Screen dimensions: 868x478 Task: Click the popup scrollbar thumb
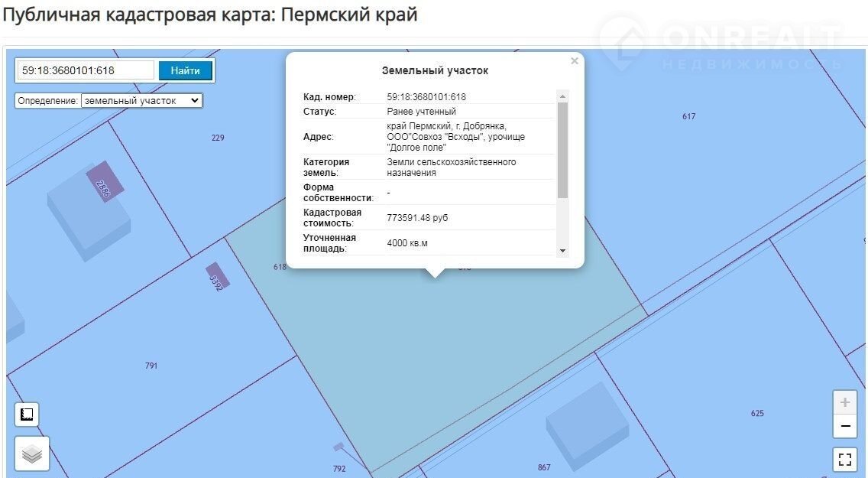[x=563, y=150]
